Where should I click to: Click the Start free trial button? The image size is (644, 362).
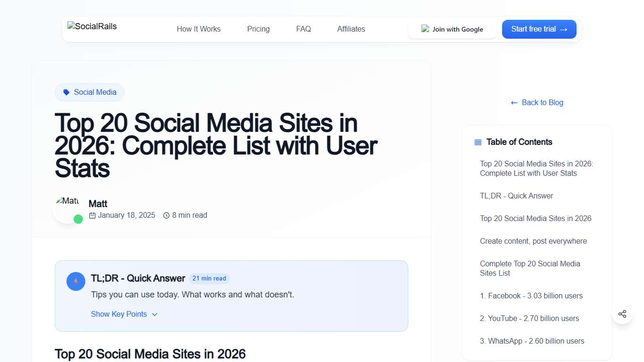(x=539, y=29)
